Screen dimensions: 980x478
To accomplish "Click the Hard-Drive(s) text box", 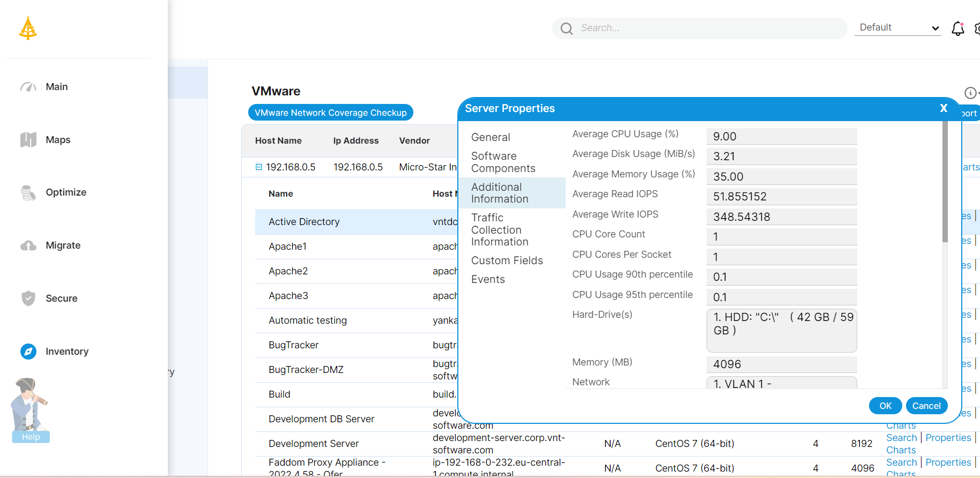I will (782, 331).
